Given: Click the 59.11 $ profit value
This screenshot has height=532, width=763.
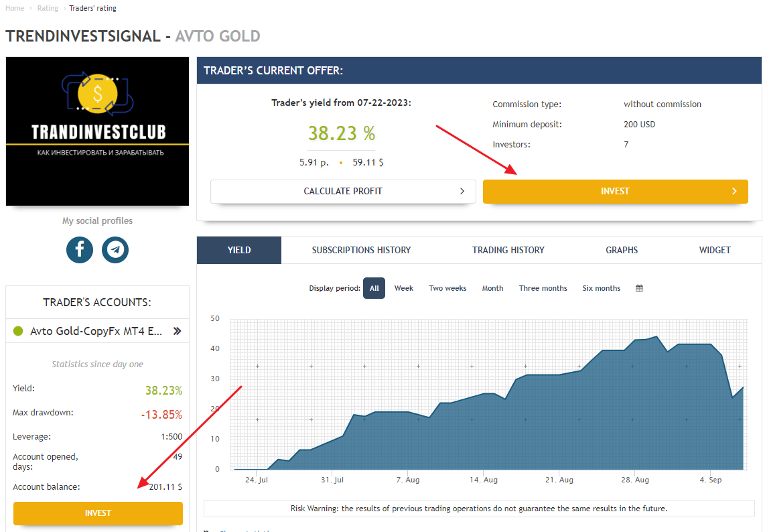Looking at the screenshot, I should click(368, 163).
